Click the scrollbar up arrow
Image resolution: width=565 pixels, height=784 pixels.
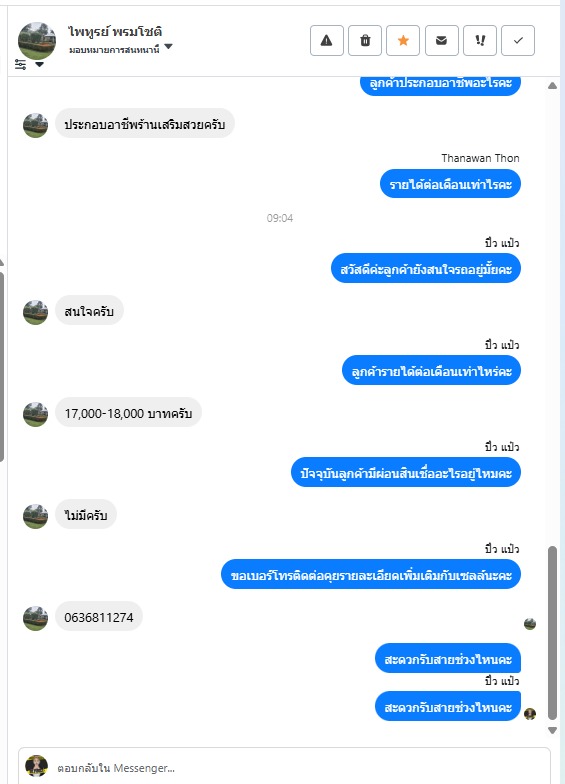(x=552, y=86)
